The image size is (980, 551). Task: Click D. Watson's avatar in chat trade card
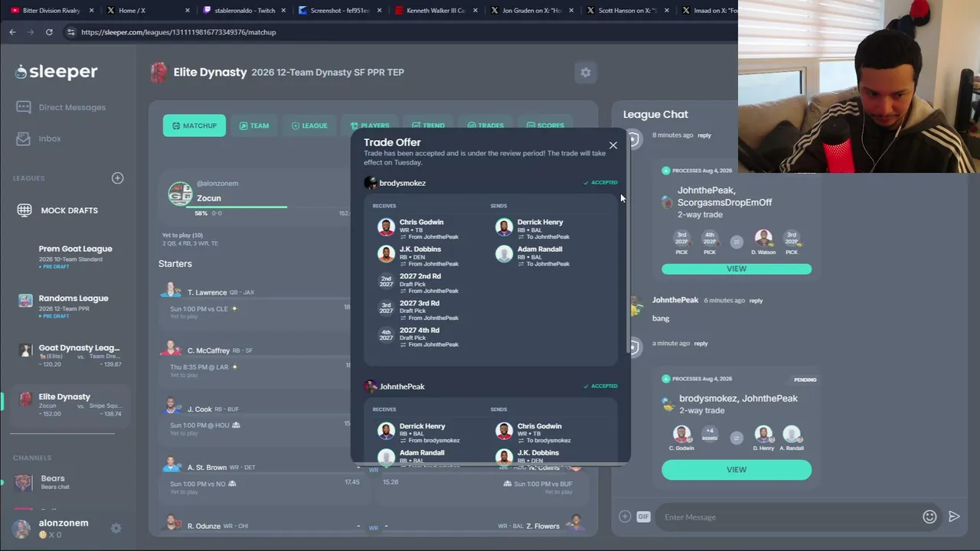[763, 240]
